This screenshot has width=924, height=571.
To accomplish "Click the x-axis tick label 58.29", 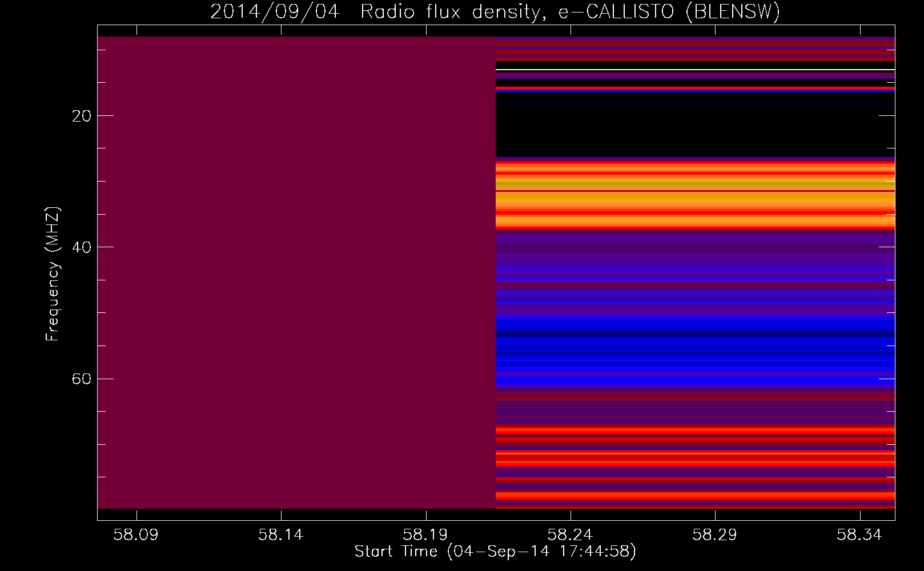I will [714, 534].
